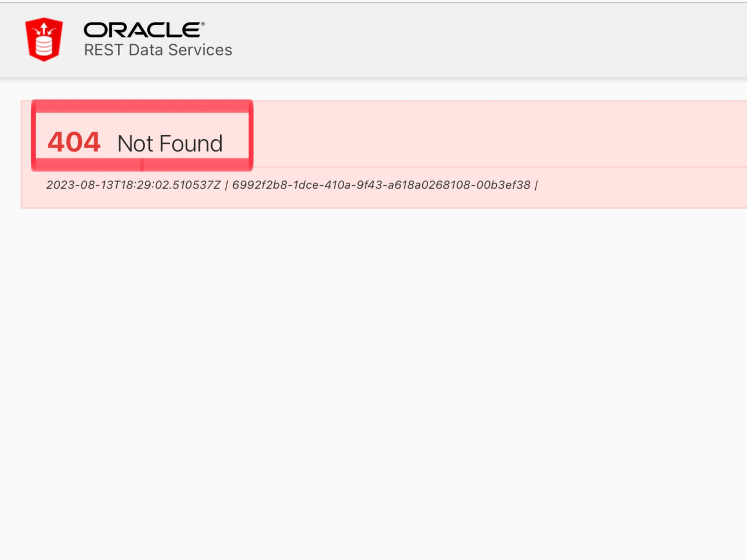The image size is (747, 560).
Task: Click the trailing pipe after the request ID
Action: [536, 185]
